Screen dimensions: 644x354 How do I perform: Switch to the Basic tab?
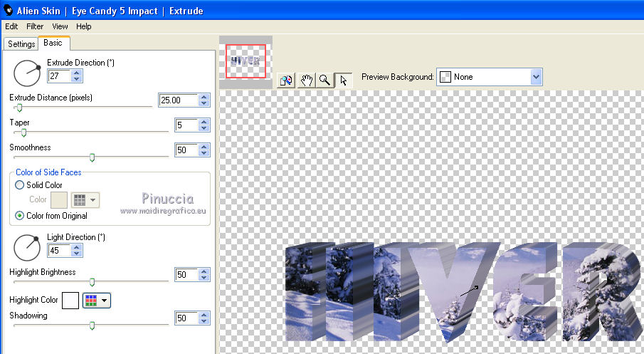[x=53, y=43]
